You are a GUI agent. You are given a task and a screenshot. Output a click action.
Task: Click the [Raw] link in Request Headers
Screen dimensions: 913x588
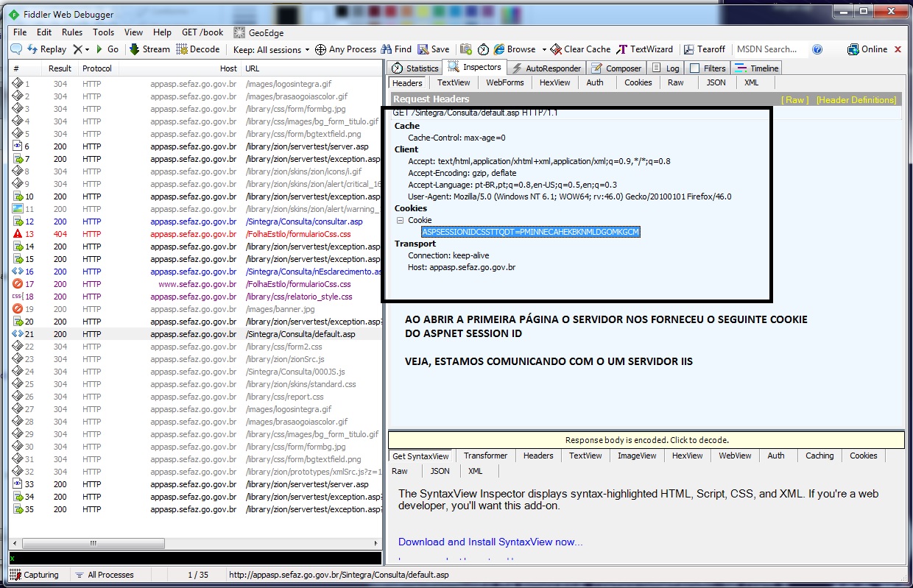point(795,99)
